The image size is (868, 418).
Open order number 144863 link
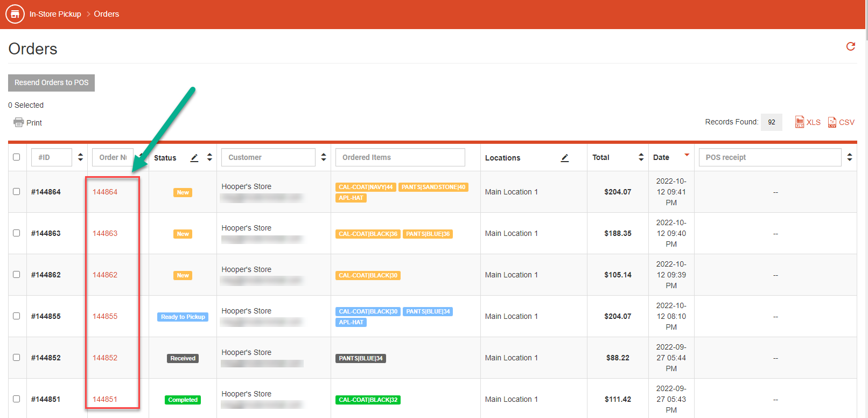point(105,233)
